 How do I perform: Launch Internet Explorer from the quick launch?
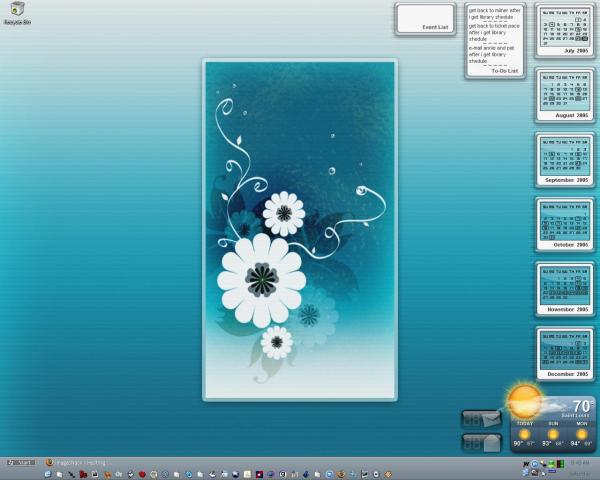click(x=48, y=474)
